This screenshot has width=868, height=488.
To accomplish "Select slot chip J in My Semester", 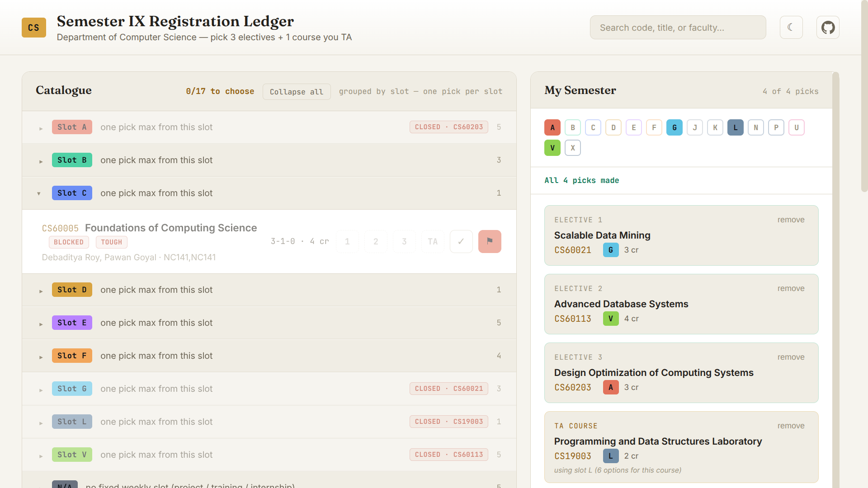I will coord(695,127).
